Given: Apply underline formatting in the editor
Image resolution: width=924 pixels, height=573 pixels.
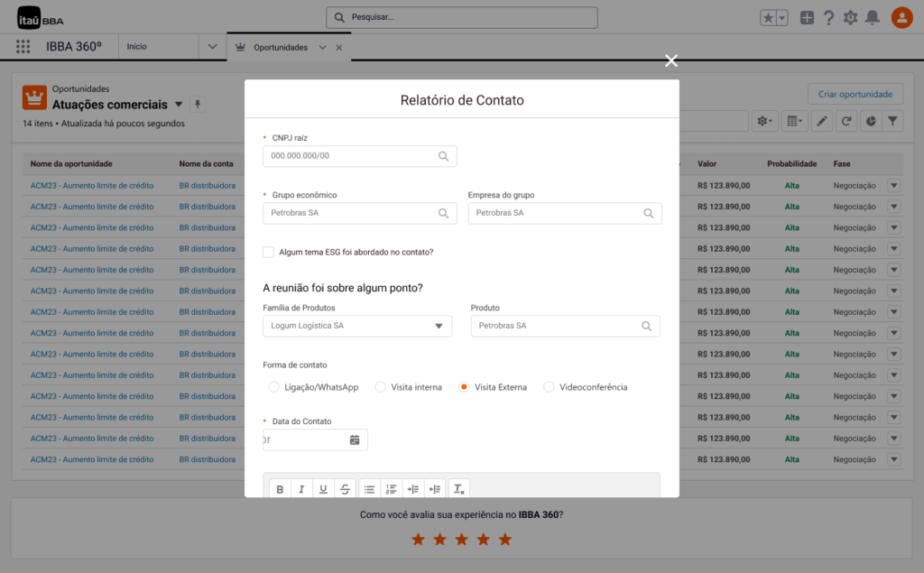Looking at the screenshot, I should click(323, 489).
